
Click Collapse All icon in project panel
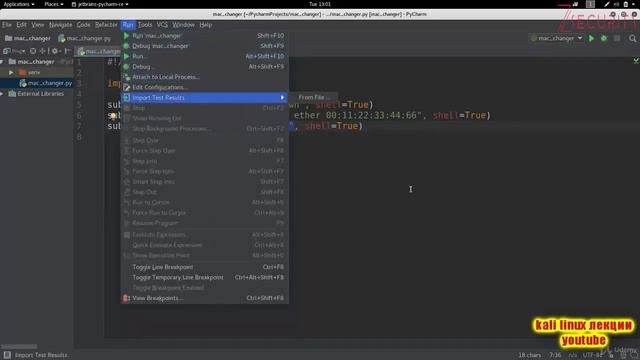(42, 51)
